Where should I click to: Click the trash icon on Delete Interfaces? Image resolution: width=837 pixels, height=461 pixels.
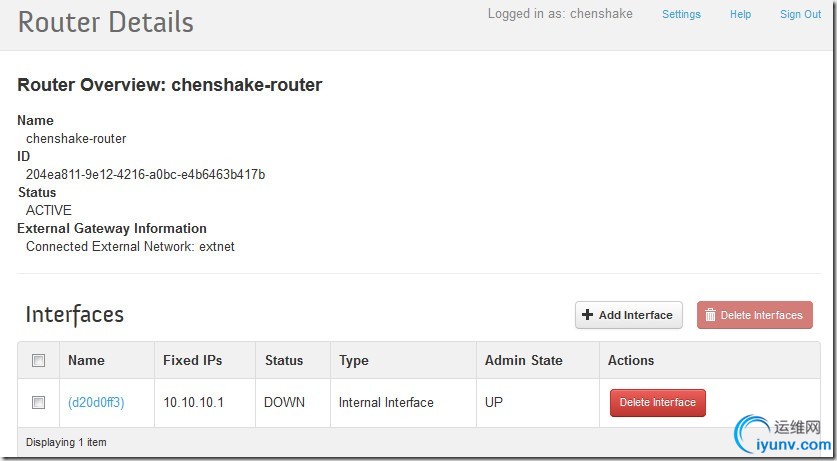tap(710, 315)
